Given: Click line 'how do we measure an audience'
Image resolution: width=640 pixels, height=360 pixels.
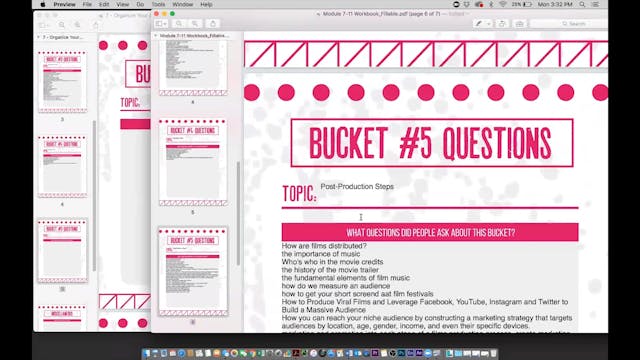Looking at the screenshot, I should point(336,286).
